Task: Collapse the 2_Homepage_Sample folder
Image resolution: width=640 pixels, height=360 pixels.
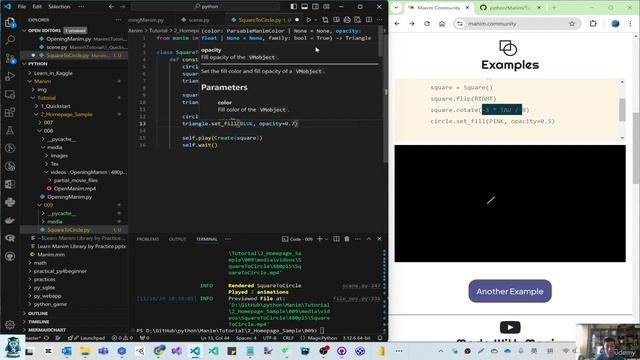Action: 66,114
